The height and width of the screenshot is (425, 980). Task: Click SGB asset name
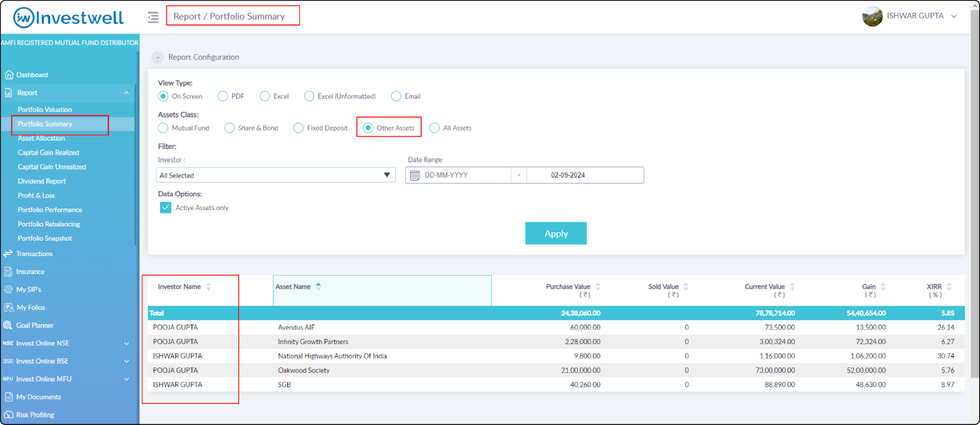click(284, 385)
